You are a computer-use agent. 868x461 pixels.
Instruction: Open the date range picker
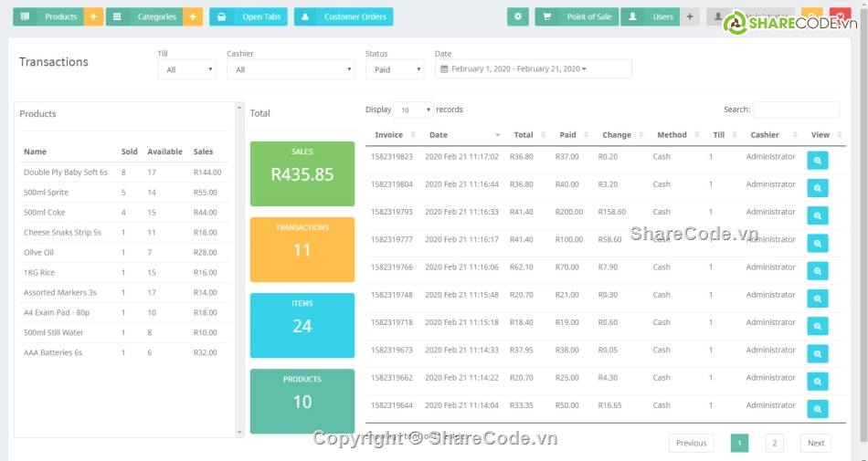[x=533, y=69]
